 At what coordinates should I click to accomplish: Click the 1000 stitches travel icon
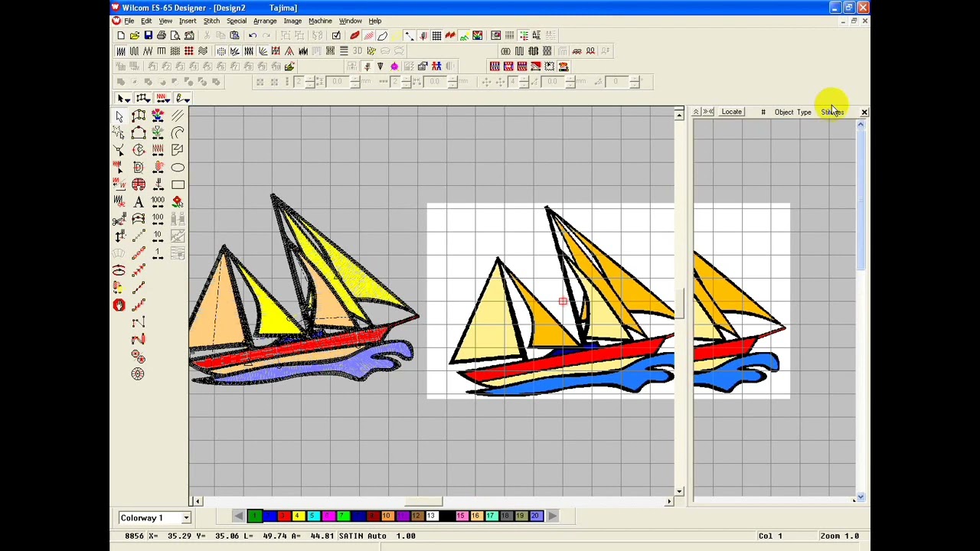coord(158,202)
